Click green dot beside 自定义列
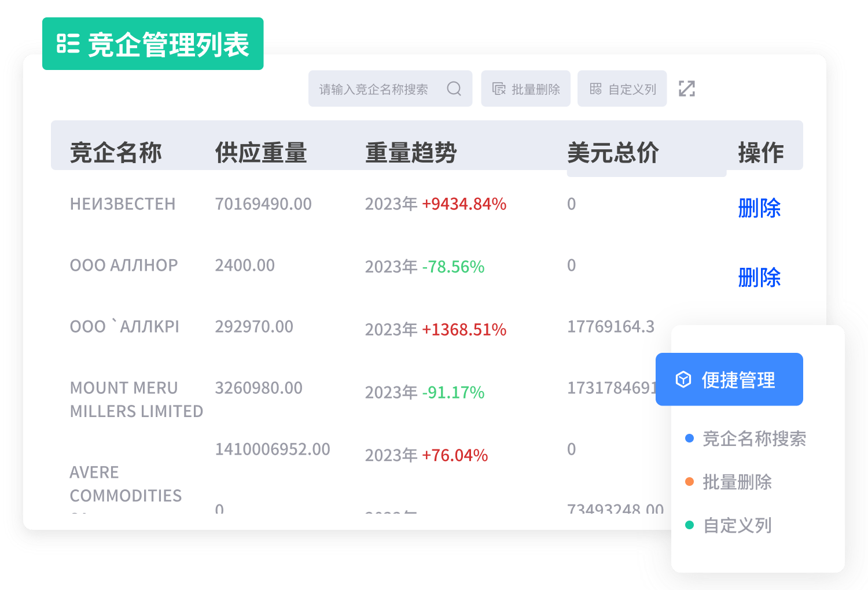The width and height of the screenshot is (868, 590). (x=689, y=525)
